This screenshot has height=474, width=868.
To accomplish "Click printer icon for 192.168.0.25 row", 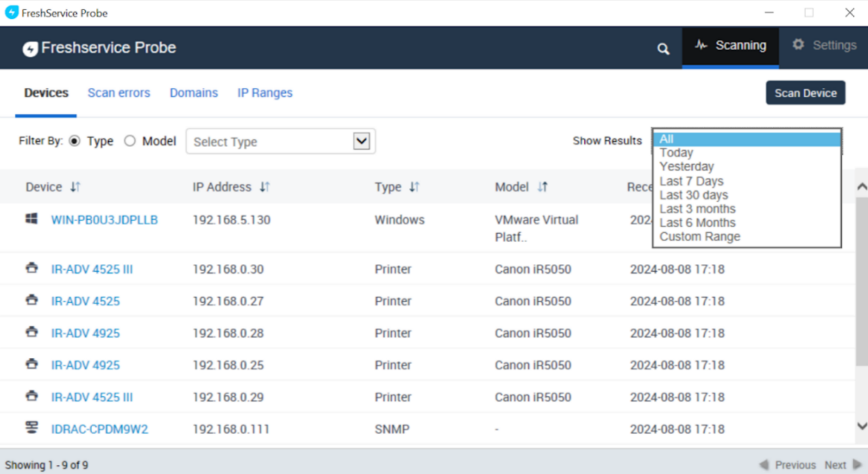I will point(32,364).
